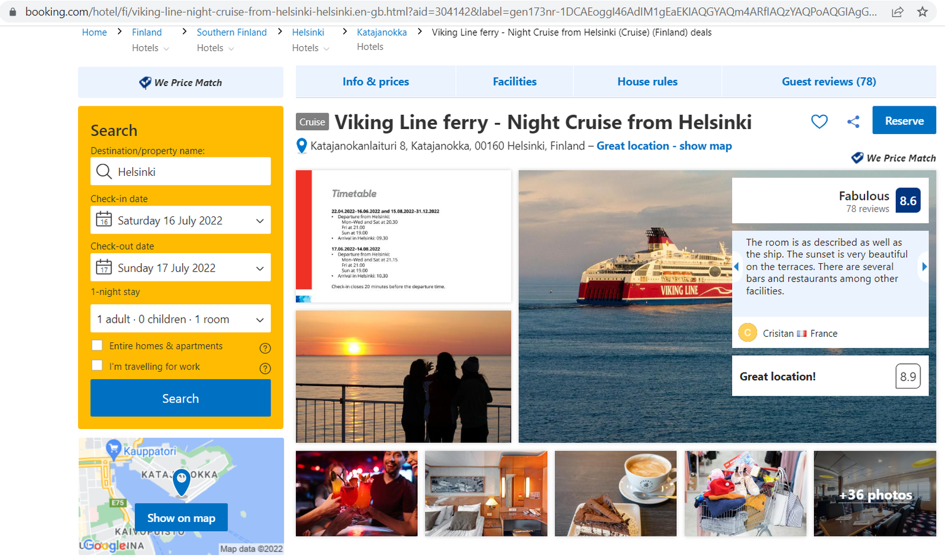Click the 8.6 review score badge
This screenshot has width=945, height=560.
pyautogui.click(x=907, y=200)
